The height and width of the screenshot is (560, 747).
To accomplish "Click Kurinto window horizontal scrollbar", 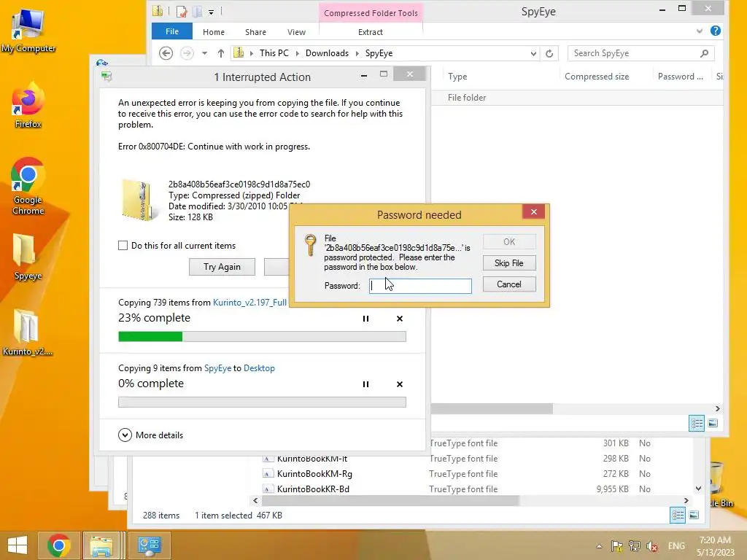I will coord(391,500).
